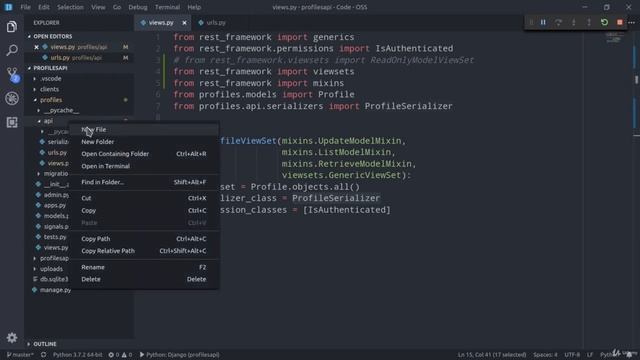
Task: Open the Explorer view in activity bar
Action: [x=12, y=27]
